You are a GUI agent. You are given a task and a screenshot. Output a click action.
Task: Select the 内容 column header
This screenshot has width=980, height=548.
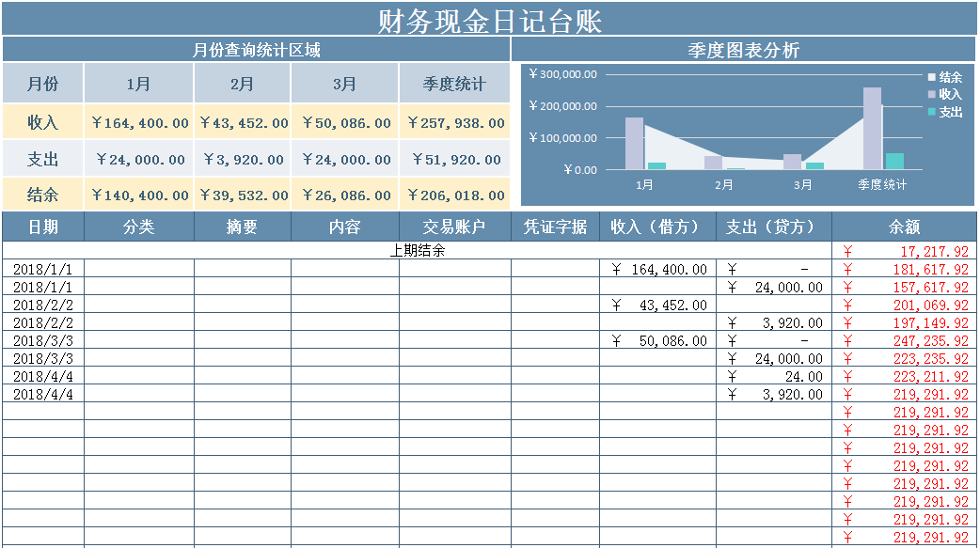pos(344,227)
